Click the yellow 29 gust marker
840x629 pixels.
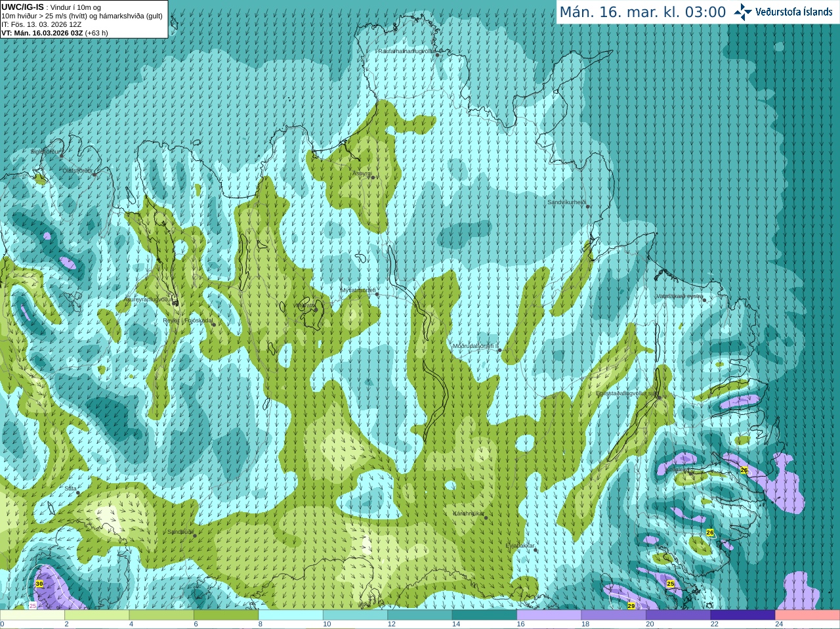pyautogui.click(x=631, y=605)
